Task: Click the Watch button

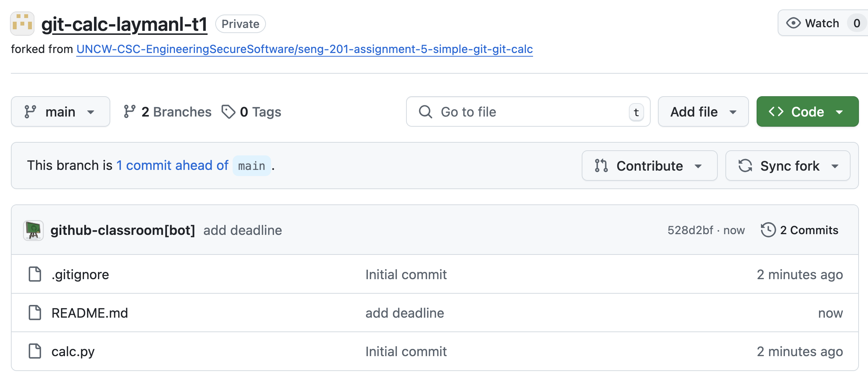Action: pyautogui.click(x=823, y=23)
